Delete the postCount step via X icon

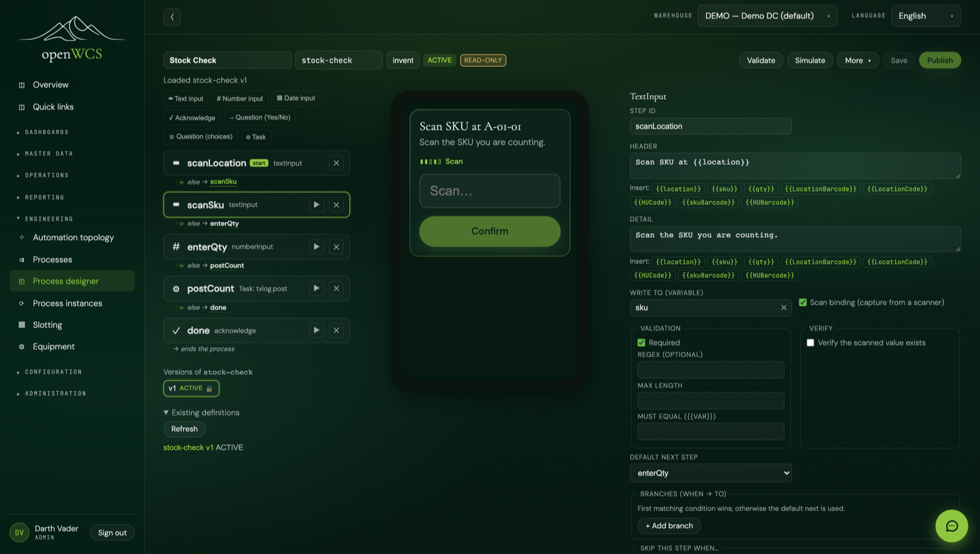336,288
